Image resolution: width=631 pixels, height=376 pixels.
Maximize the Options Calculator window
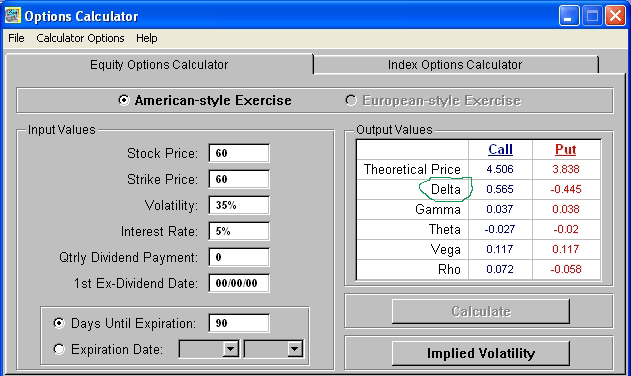(x=592, y=16)
